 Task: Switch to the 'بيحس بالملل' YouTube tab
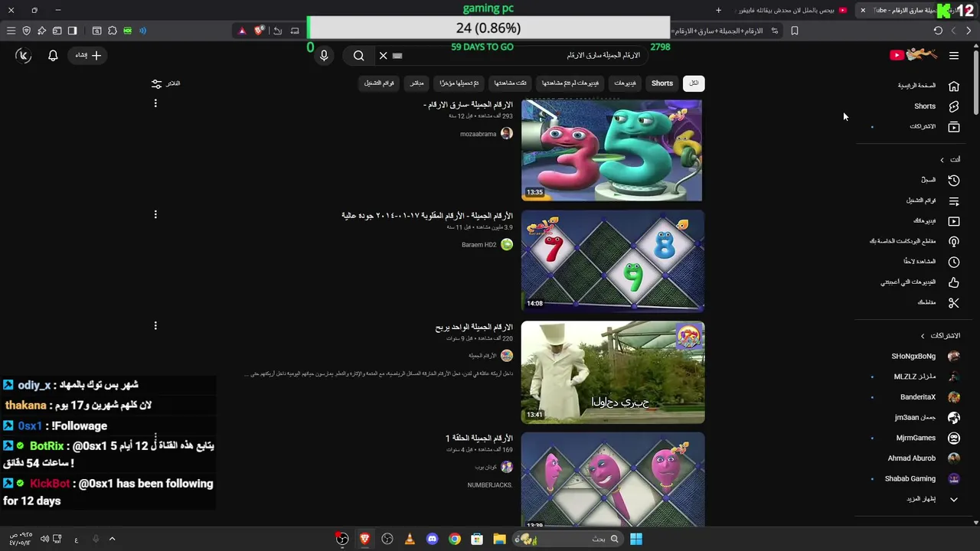click(792, 10)
